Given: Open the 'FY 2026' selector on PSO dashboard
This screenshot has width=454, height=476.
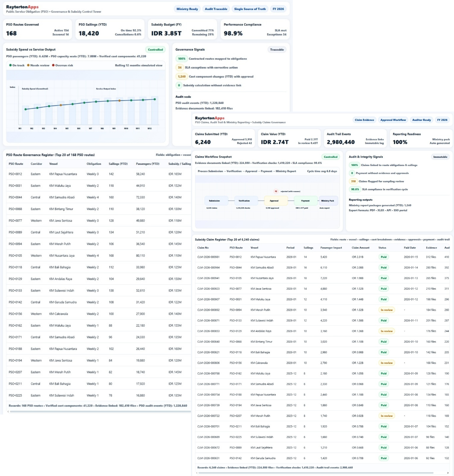Looking at the screenshot, I should pos(278,9).
